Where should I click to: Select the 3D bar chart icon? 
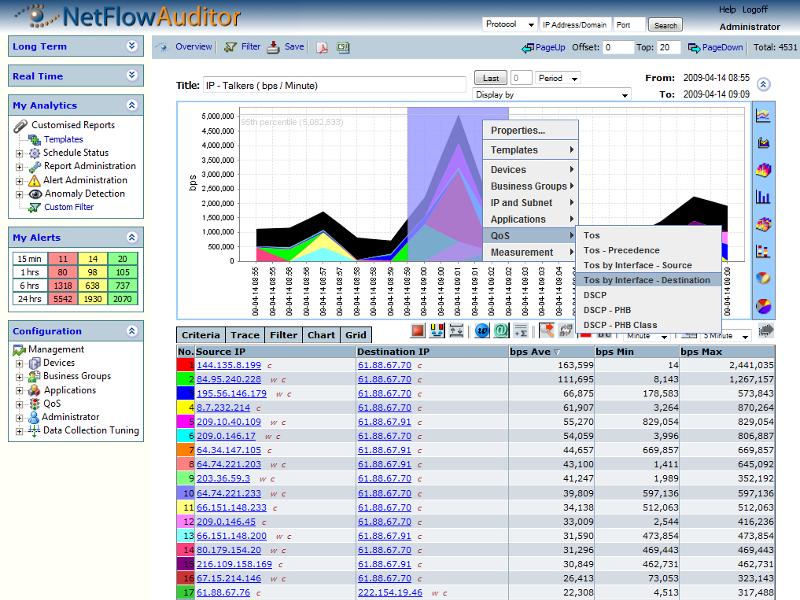[763, 170]
